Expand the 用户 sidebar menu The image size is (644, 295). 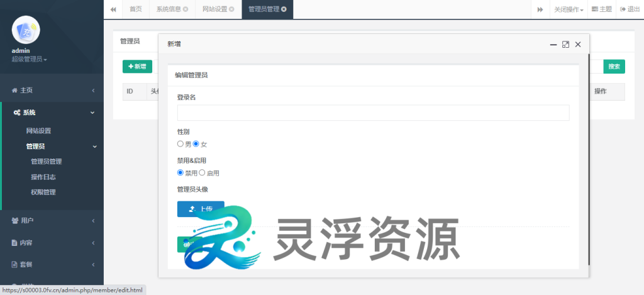click(x=52, y=221)
